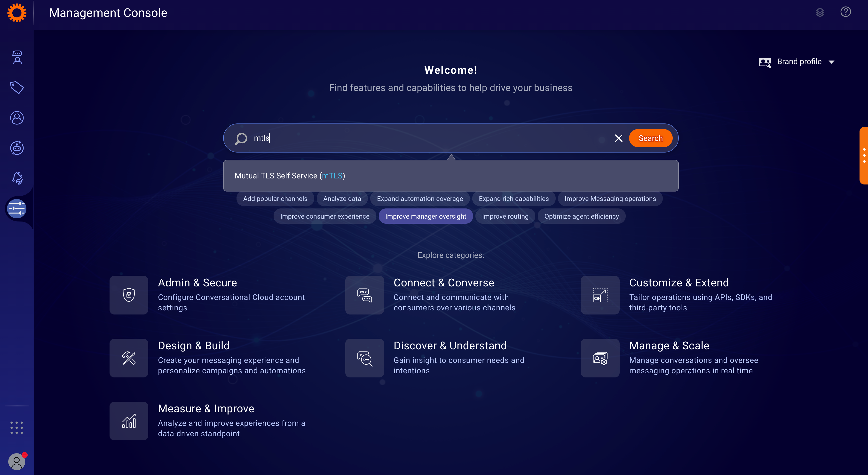This screenshot has height=475, width=868.
Task: Clear the mtls search input field
Action: coord(619,138)
